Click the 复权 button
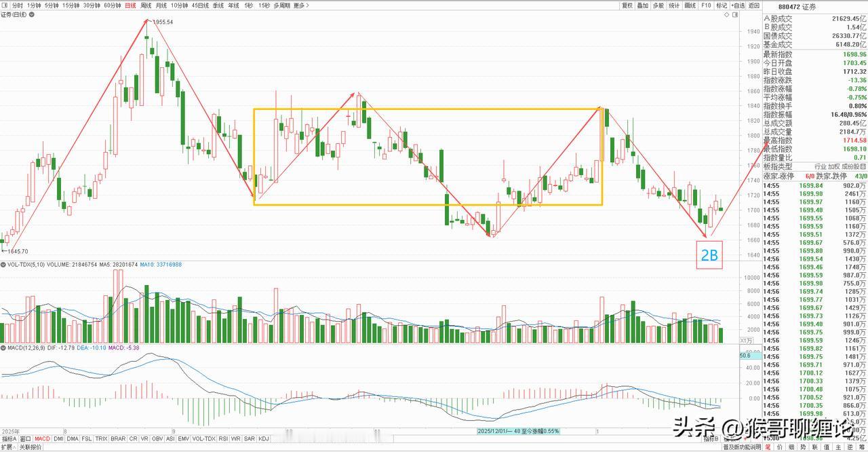 (627, 5)
